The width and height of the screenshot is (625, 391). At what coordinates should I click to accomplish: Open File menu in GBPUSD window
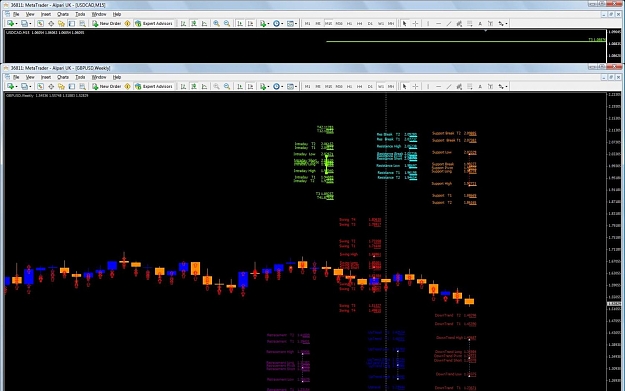16,77
